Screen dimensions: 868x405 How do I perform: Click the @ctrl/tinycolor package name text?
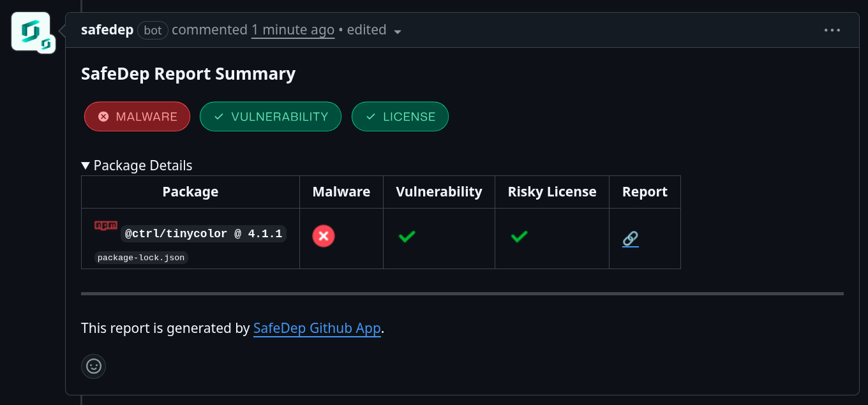203,233
